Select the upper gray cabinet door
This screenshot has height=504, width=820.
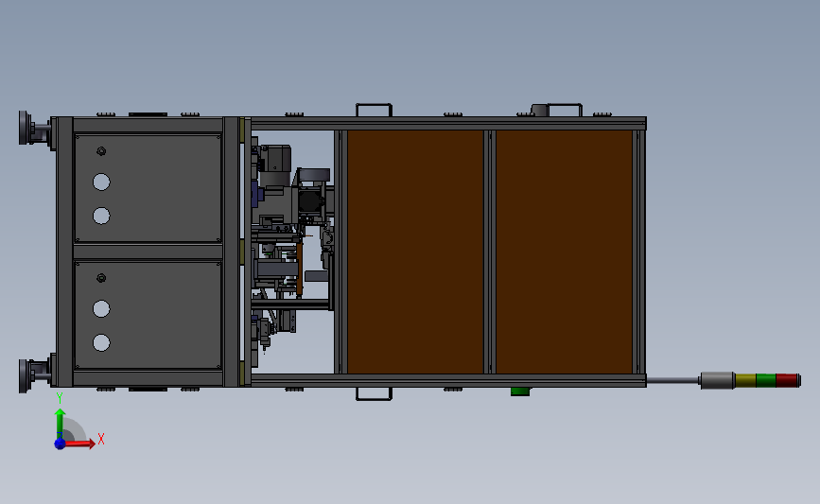click(x=148, y=188)
